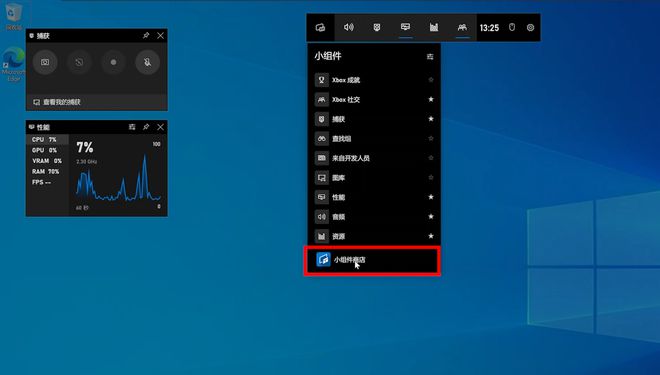Open the 图库 gallery widget row
The width and height of the screenshot is (660, 375).
tap(374, 178)
